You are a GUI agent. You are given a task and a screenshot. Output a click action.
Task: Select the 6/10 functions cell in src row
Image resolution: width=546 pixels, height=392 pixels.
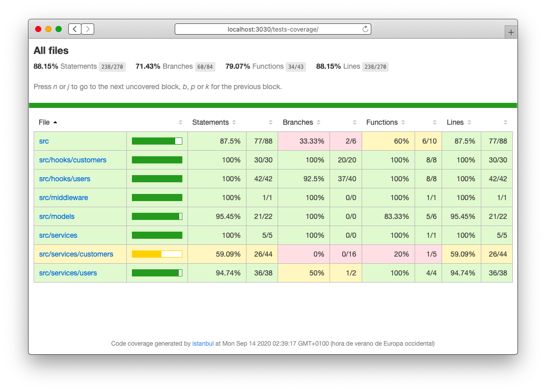428,141
